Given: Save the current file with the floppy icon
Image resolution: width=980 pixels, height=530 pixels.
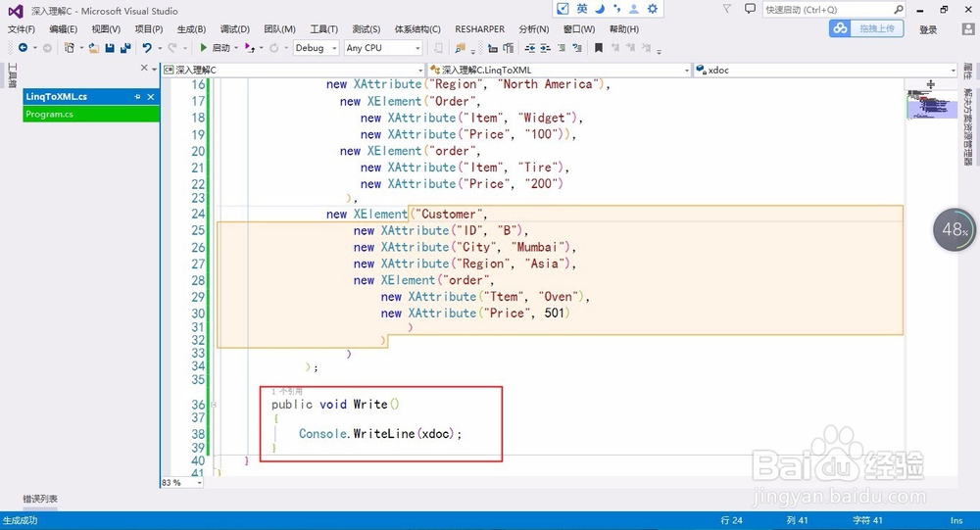Looking at the screenshot, I should [110, 47].
